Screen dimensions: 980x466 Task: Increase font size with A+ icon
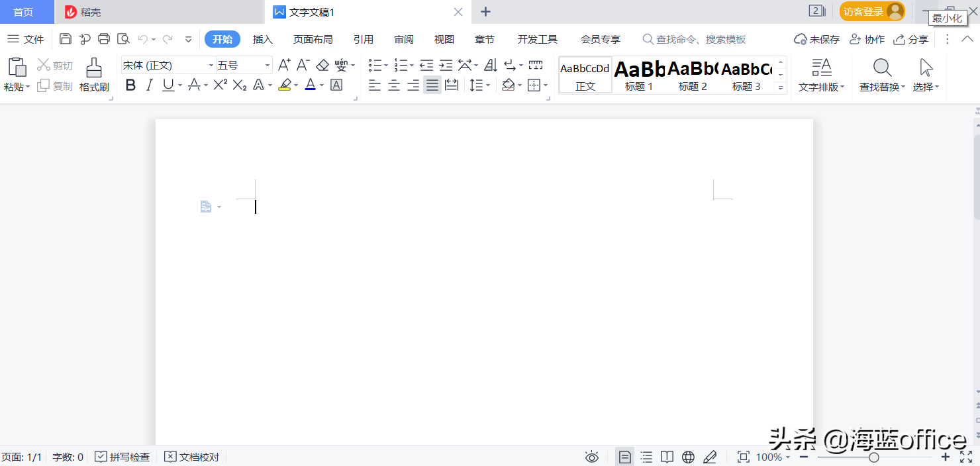284,65
